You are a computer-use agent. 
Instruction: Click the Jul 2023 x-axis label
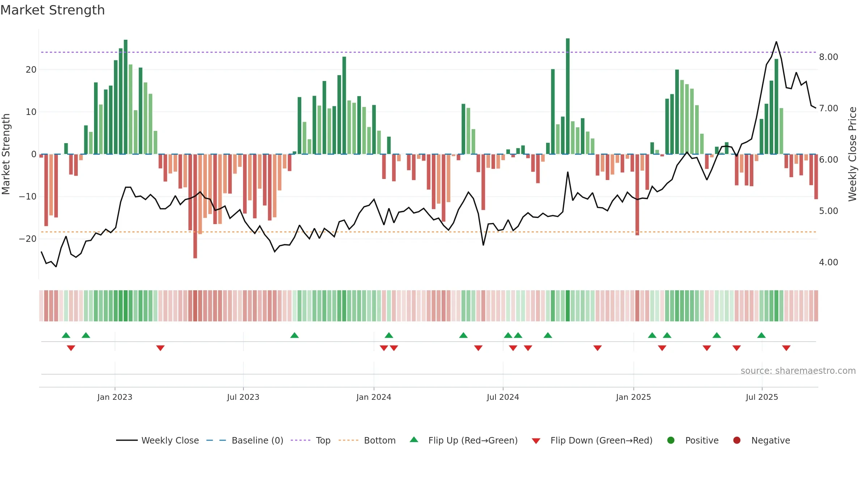tap(243, 397)
